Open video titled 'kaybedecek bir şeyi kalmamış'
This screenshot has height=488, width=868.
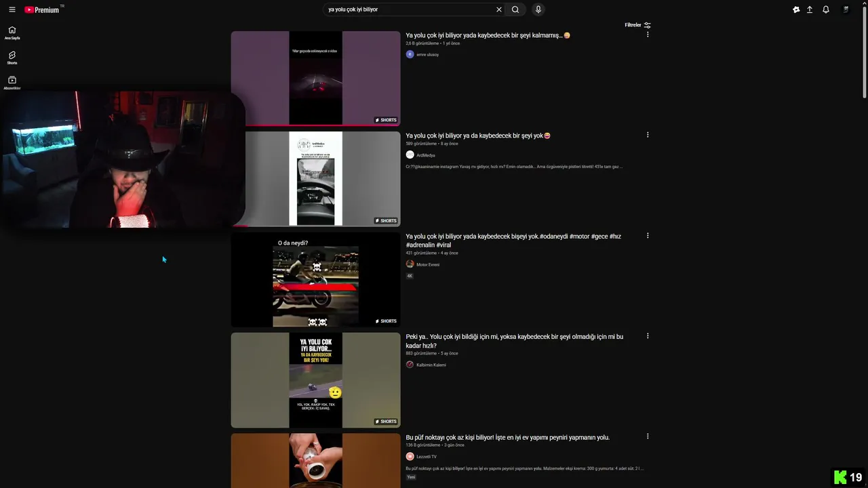pyautogui.click(x=488, y=35)
